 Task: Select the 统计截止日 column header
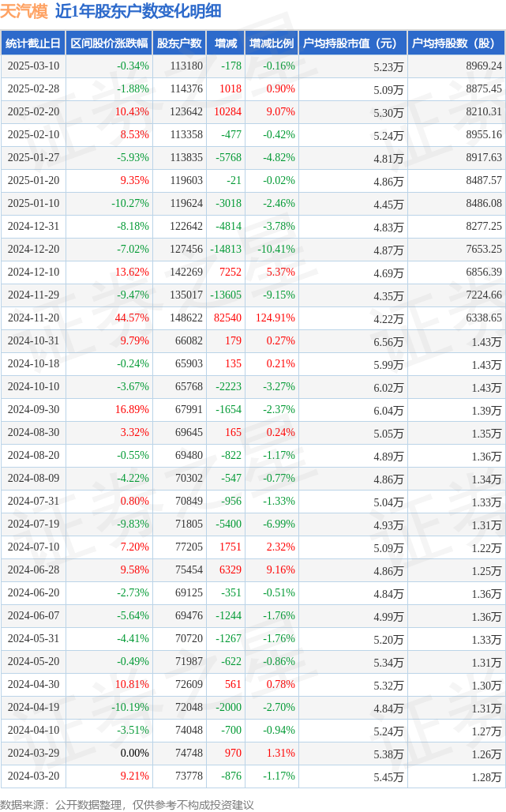pyautogui.click(x=33, y=43)
